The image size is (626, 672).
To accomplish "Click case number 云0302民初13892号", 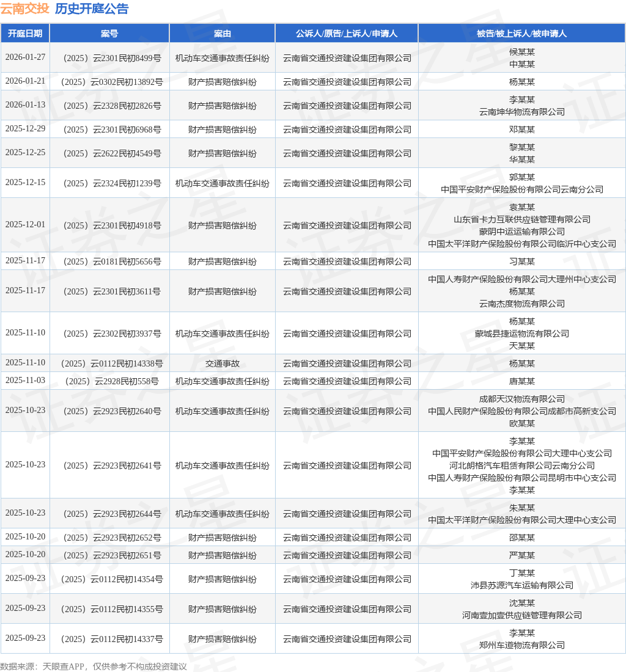I will click(112, 81).
